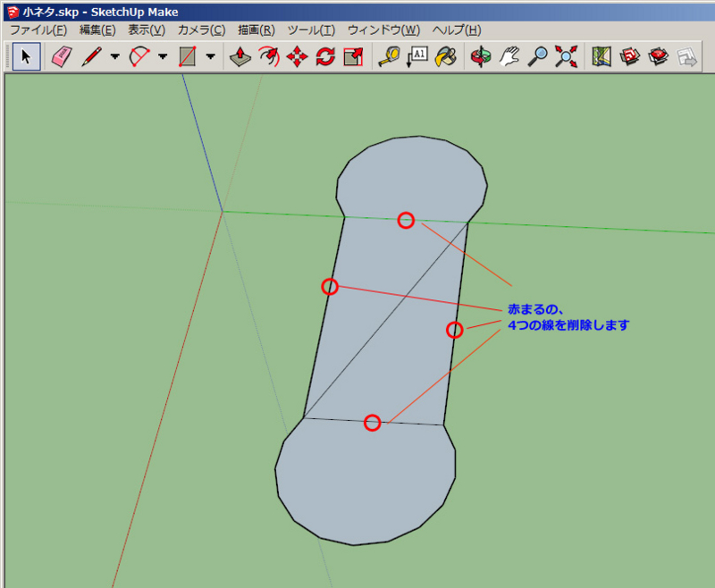Expand the Arc tool dropdown arrow

click(163, 56)
